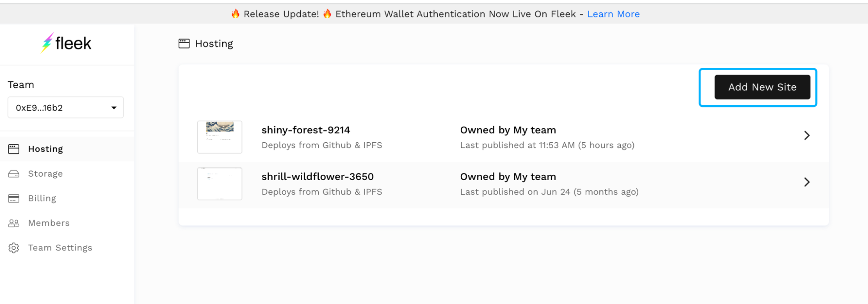Click the Team Settings gear icon
The image size is (868, 304).
tap(14, 248)
